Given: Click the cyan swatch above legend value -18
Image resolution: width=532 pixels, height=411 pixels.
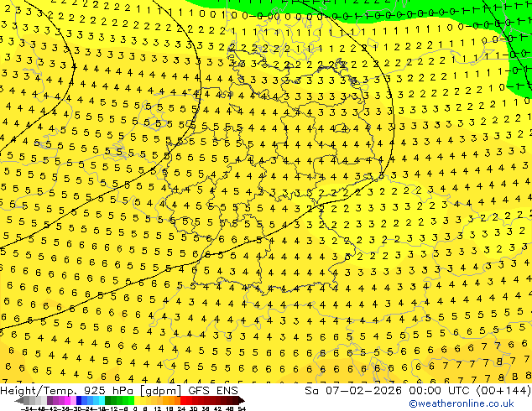Looking at the screenshot, I should [102, 401].
